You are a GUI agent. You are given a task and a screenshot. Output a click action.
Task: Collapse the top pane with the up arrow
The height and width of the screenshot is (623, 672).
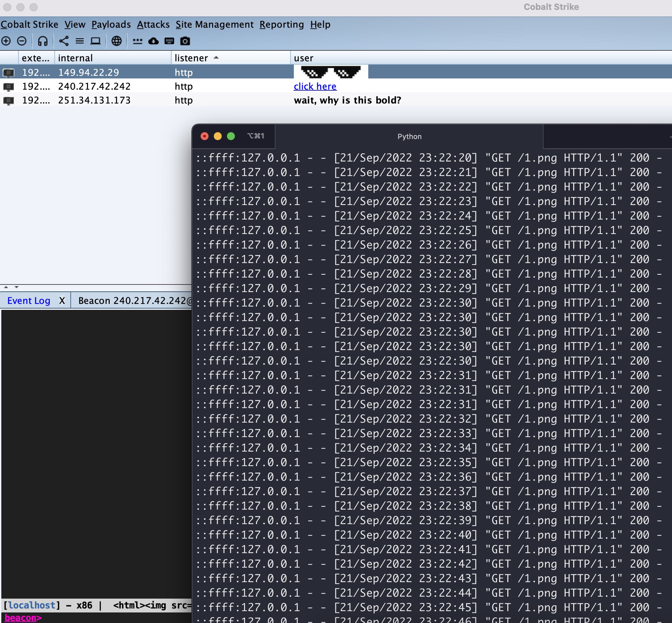click(x=6, y=287)
